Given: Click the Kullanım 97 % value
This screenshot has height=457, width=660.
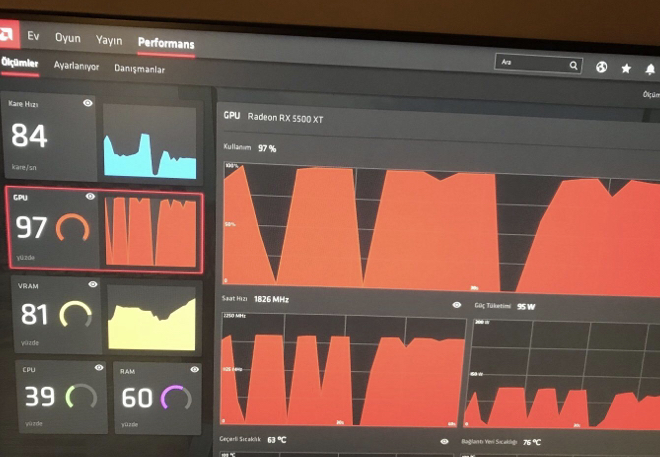Looking at the screenshot, I should click(267, 148).
